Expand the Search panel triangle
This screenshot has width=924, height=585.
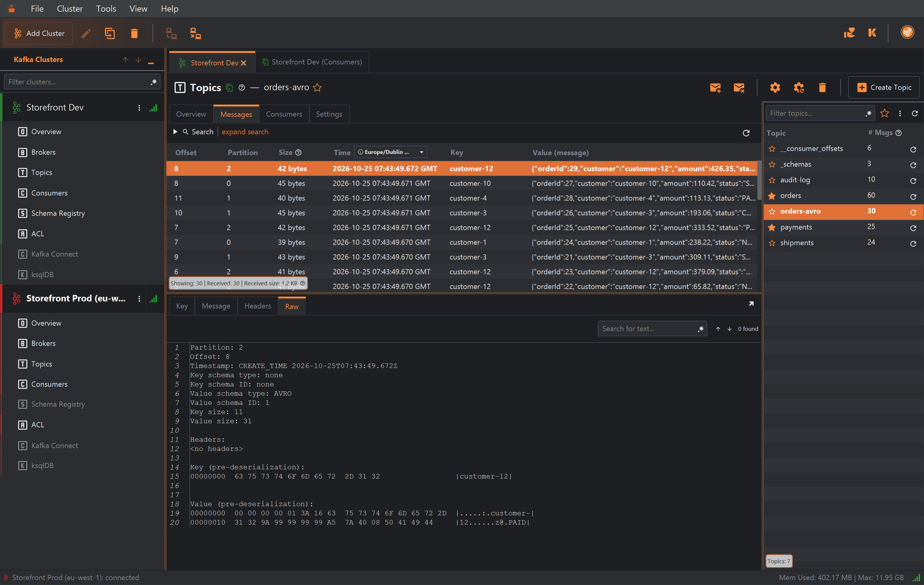[175, 132]
